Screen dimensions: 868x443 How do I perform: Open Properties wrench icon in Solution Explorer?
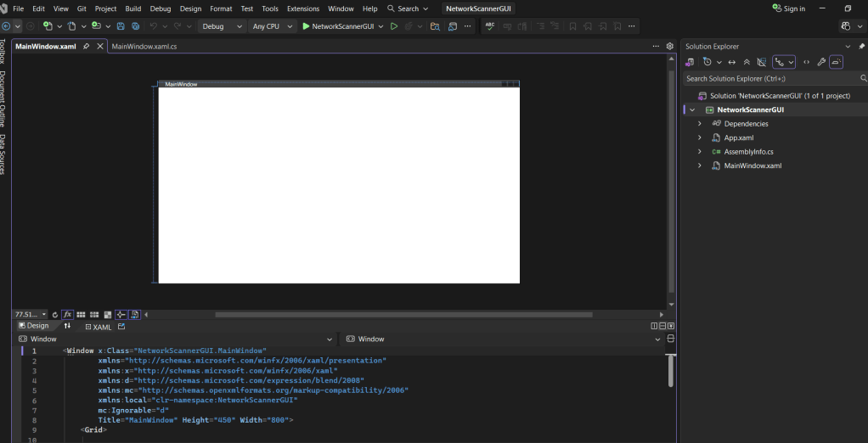click(x=820, y=62)
